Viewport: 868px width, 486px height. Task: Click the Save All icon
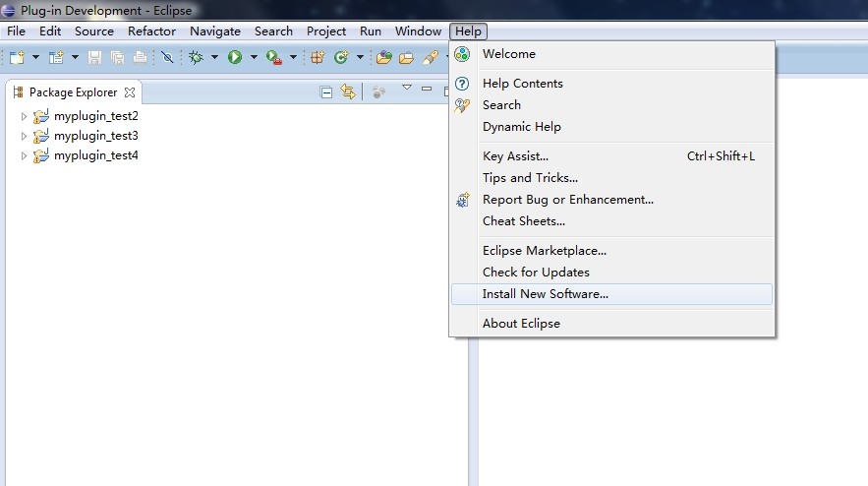(117, 57)
